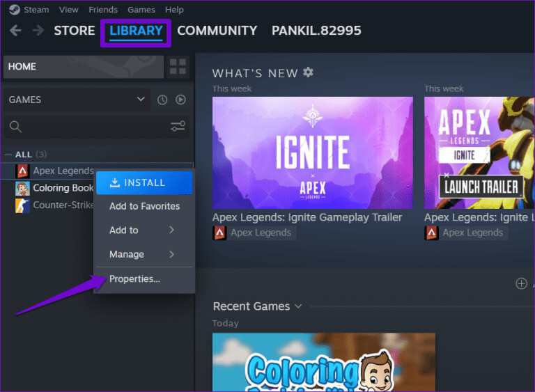Open the Games menu
This screenshot has width=535, height=392.
pos(141,10)
